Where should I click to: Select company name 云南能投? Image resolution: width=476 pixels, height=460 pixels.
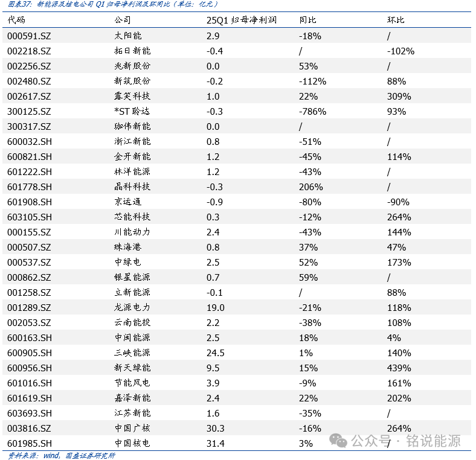132,322
